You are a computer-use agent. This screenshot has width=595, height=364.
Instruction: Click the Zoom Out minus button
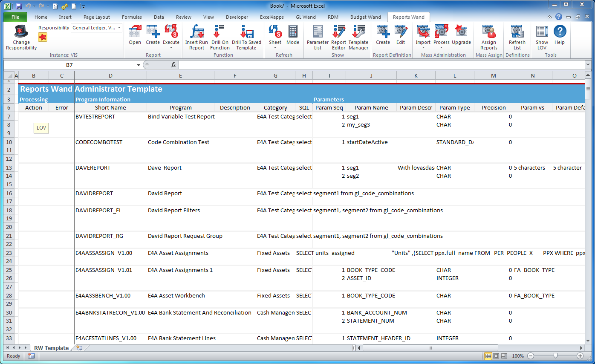pos(531,356)
